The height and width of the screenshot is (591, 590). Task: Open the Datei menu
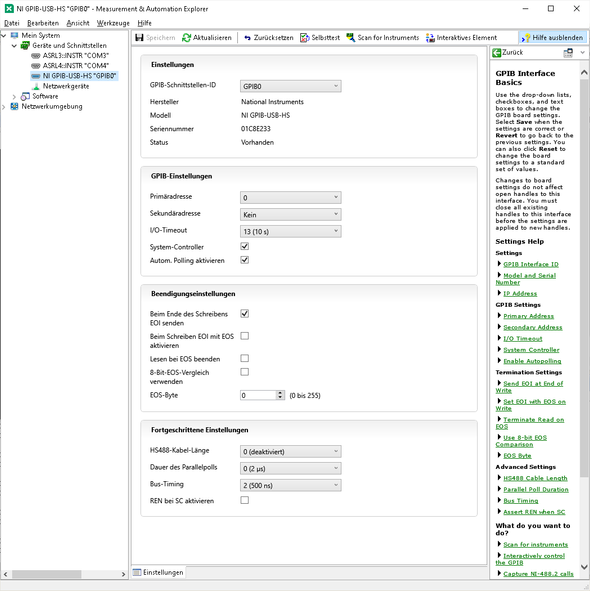[x=11, y=23]
